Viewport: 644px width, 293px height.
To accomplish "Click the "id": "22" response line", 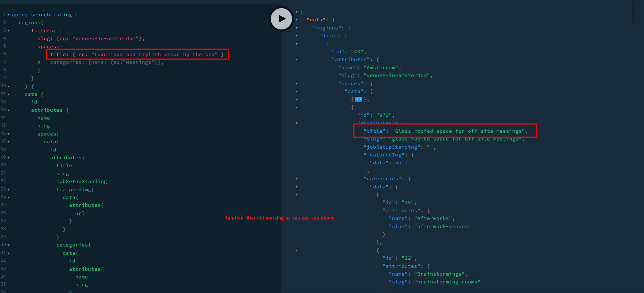I will 399,258.
